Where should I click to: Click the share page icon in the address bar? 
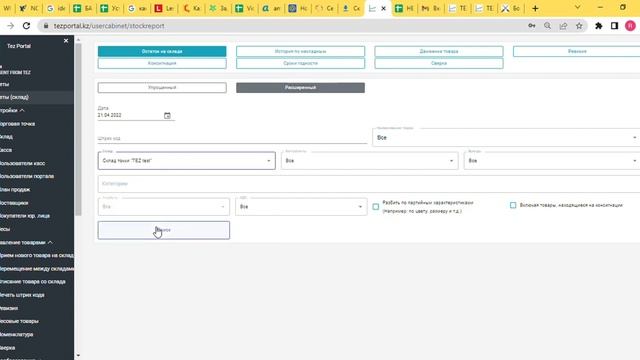point(563,26)
